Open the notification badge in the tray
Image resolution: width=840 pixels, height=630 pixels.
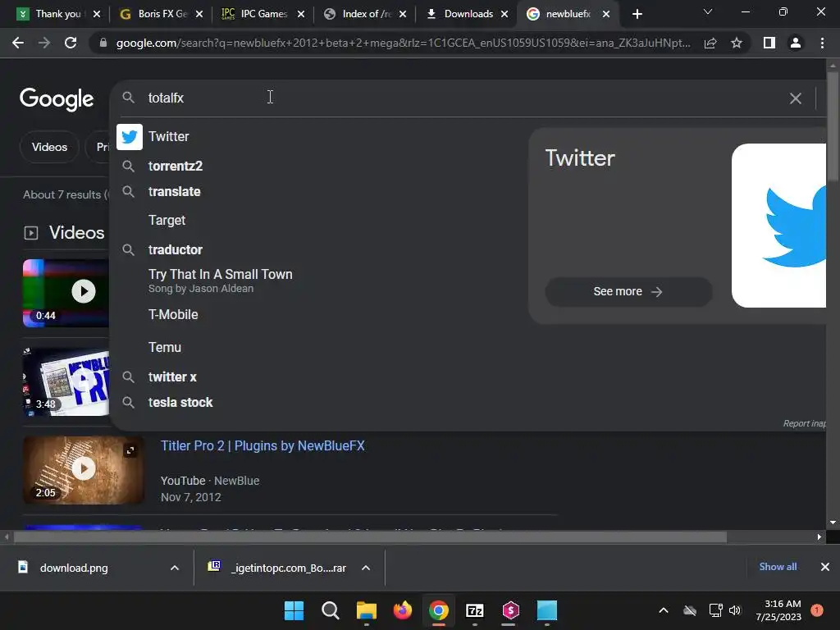817,610
